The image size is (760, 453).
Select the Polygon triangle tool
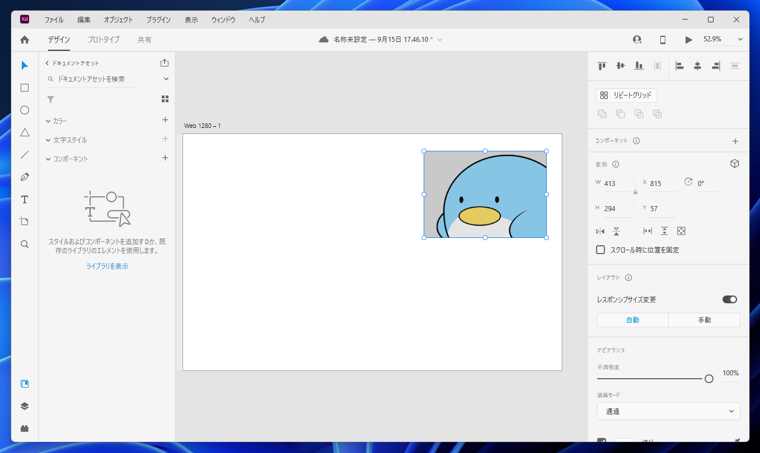click(25, 132)
